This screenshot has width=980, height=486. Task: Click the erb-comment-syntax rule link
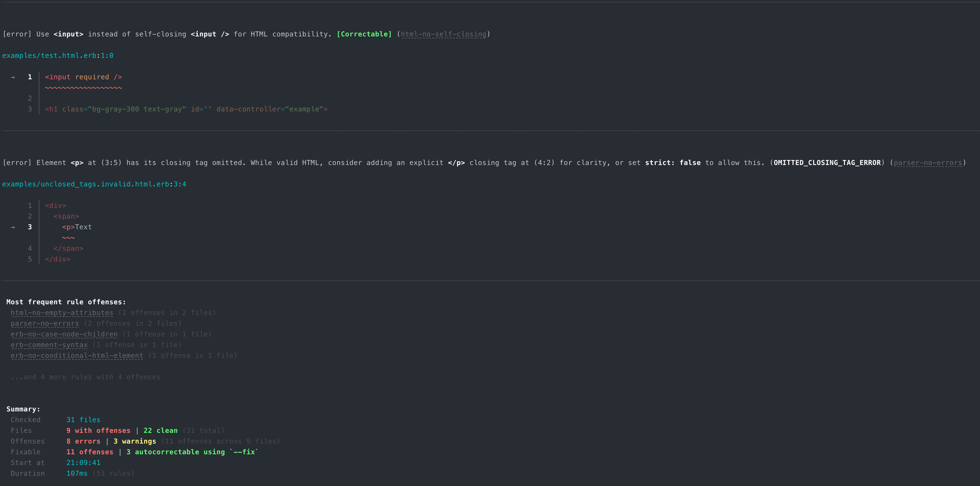point(49,345)
